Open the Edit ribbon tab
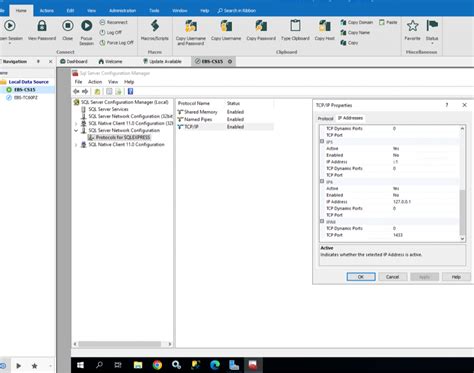474x373 pixels. [x=70, y=11]
